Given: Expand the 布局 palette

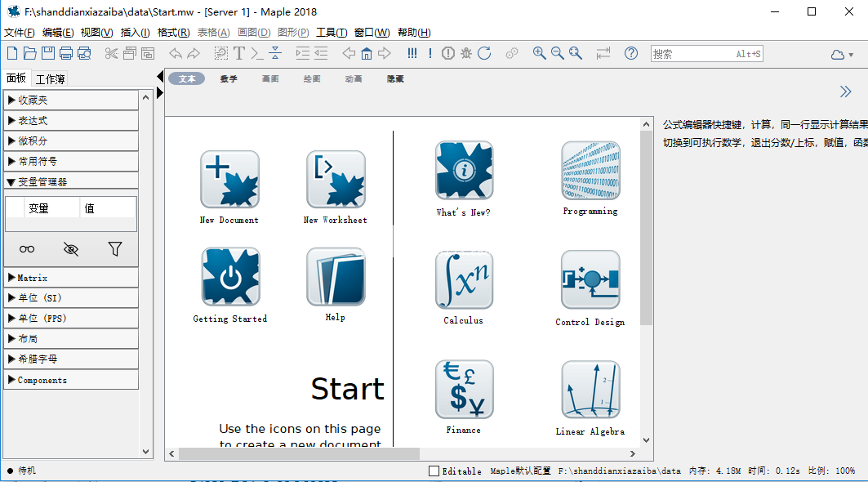Looking at the screenshot, I should [x=71, y=338].
